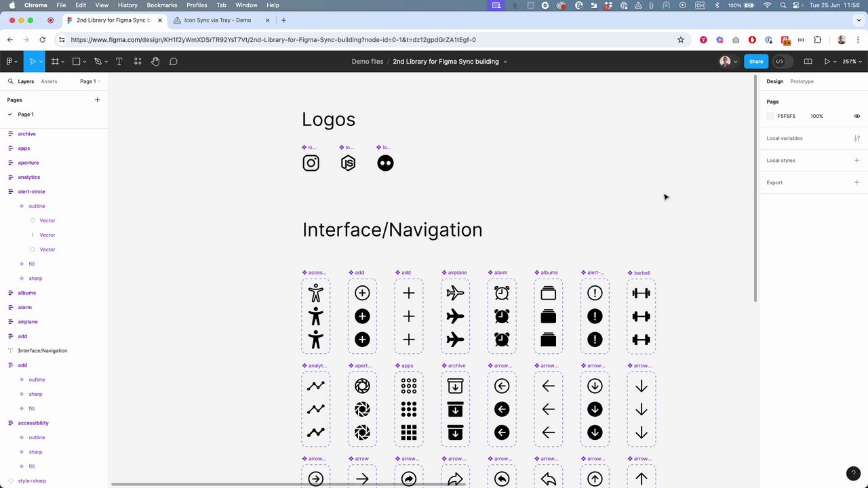868x488 pixels.
Task: Activate the Comment tool
Action: pyautogui.click(x=174, y=62)
